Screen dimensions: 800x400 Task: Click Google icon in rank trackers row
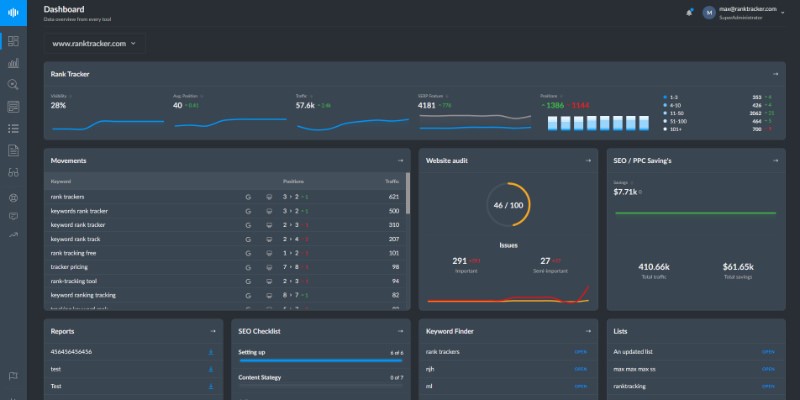coord(248,197)
